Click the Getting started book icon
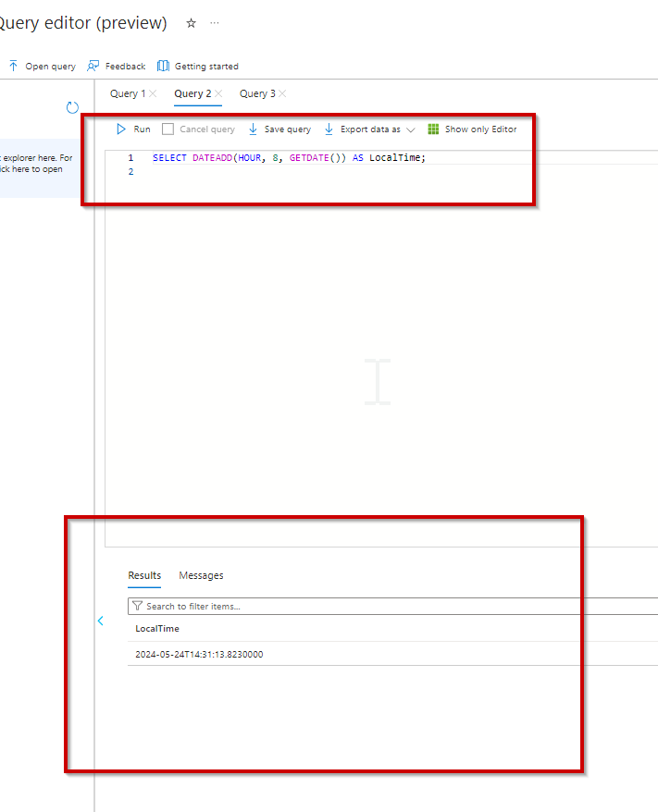The height and width of the screenshot is (812, 658). pyautogui.click(x=163, y=66)
